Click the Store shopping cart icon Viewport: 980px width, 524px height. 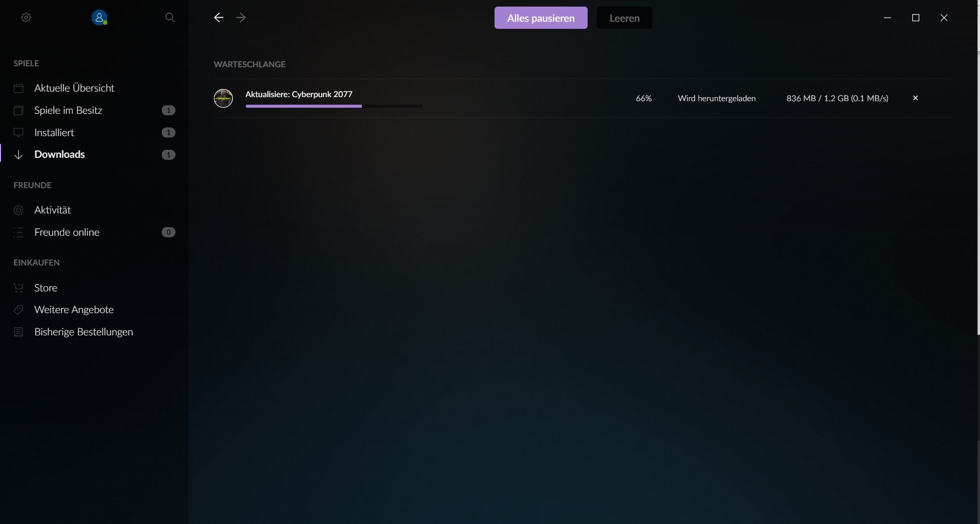(x=19, y=288)
